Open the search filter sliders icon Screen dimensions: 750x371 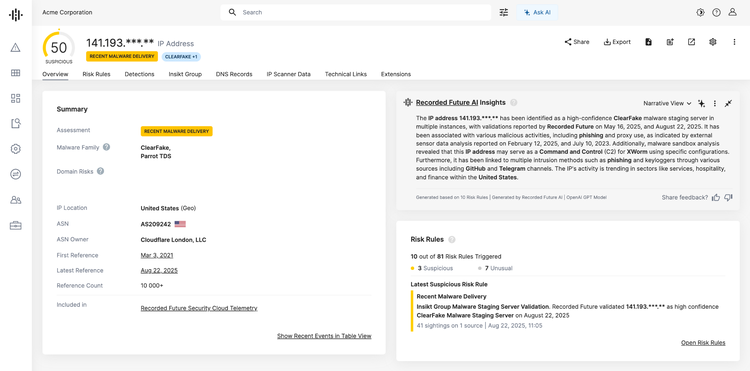click(504, 12)
